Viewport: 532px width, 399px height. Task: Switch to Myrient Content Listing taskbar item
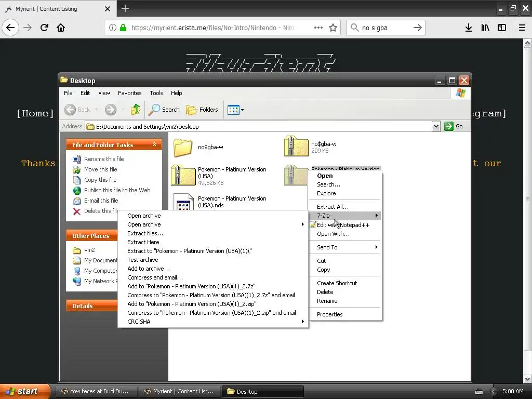[180, 392]
